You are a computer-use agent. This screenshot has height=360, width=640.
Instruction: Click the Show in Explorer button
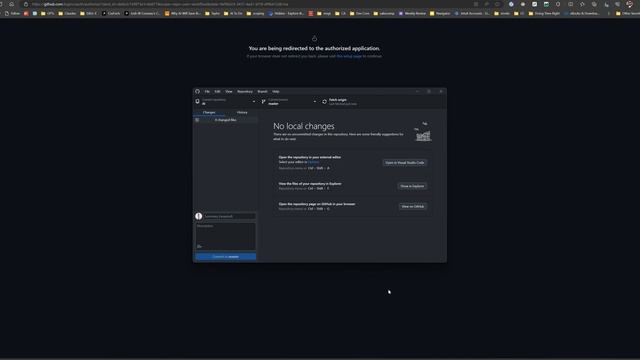[x=412, y=186]
